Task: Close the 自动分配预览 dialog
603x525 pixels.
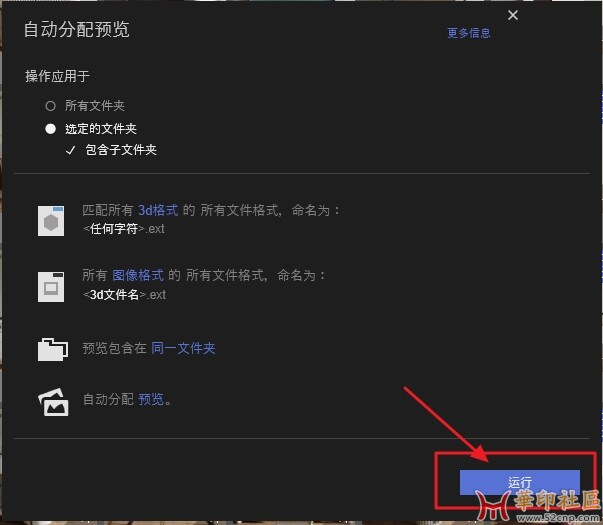Action: 513,15
